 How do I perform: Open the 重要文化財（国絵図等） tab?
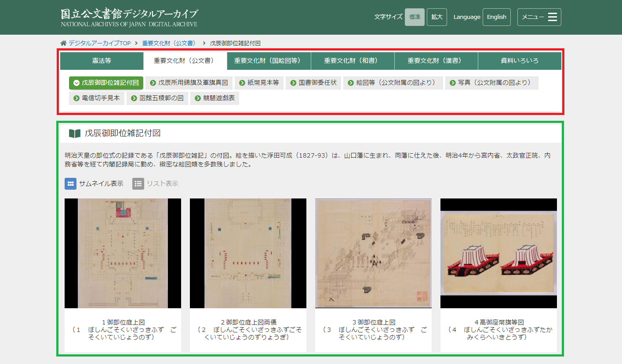tap(269, 61)
